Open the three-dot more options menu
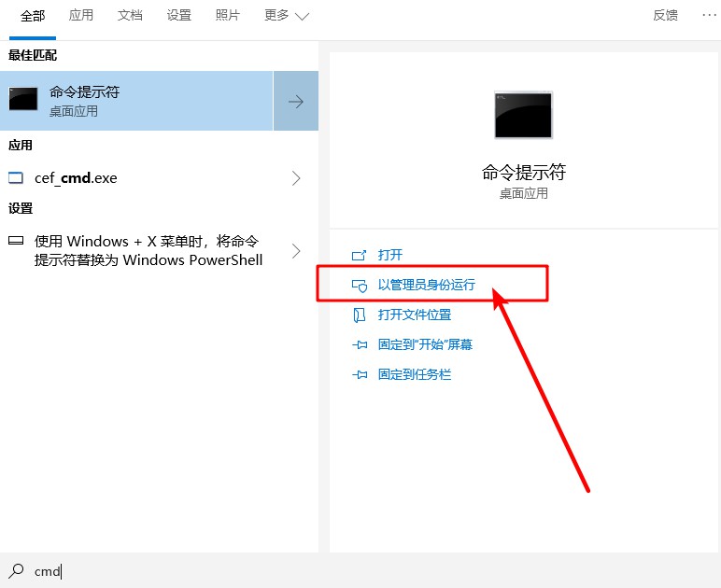The image size is (721, 588). click(698, 15)
